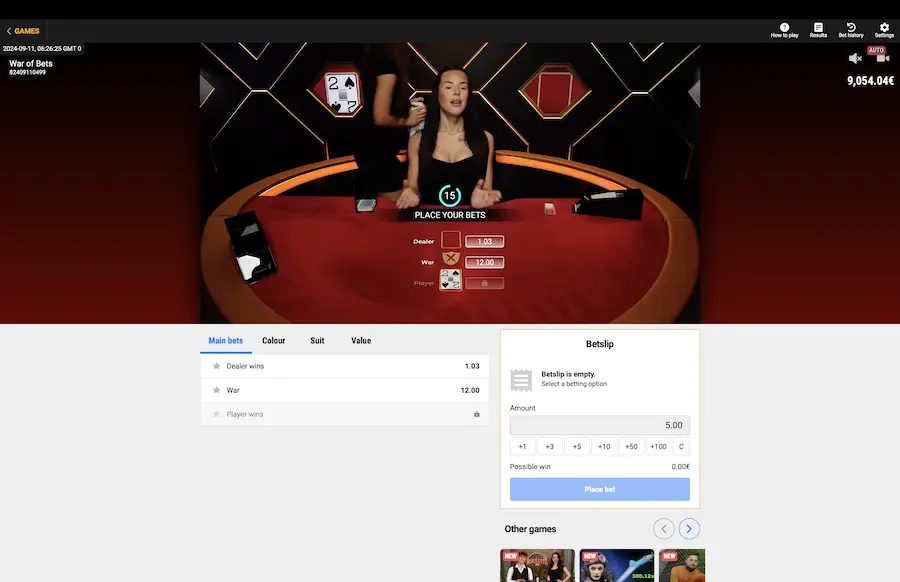Mute the game sound with speaker icon
The image size is (900, 582).
pyautogui.click(x=855, y=56)
